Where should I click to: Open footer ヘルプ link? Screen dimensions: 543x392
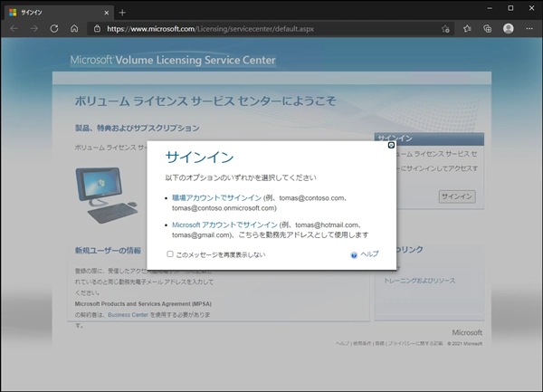pos(342,343)
